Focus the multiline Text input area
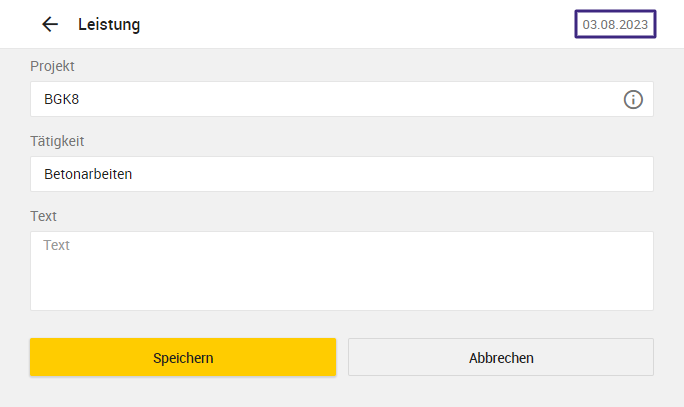684x407 pixels. (342, 271)
